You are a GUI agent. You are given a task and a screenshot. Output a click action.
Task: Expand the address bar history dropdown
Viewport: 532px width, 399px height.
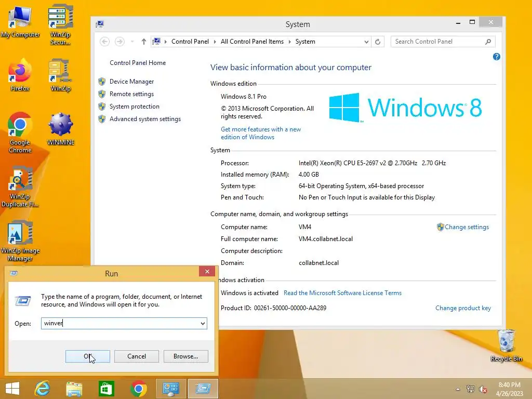[x=366, y=42]
